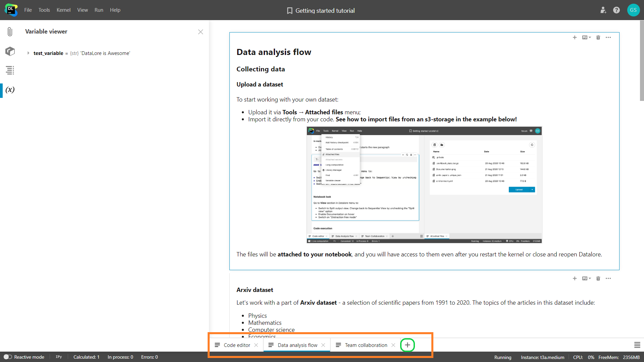This screenshot has width=644, height=362.
Task: Open cell type dropdown in Arxiv dataset cell
Action: [x=587, y=279]
